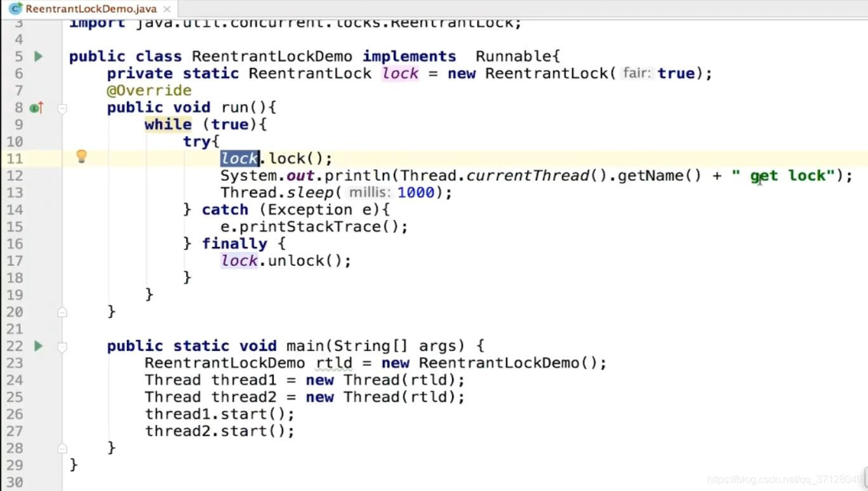Open the light bulb quick-fix on line 11
Viewport: 868px width, 491px height.
(x=81, y=156)
